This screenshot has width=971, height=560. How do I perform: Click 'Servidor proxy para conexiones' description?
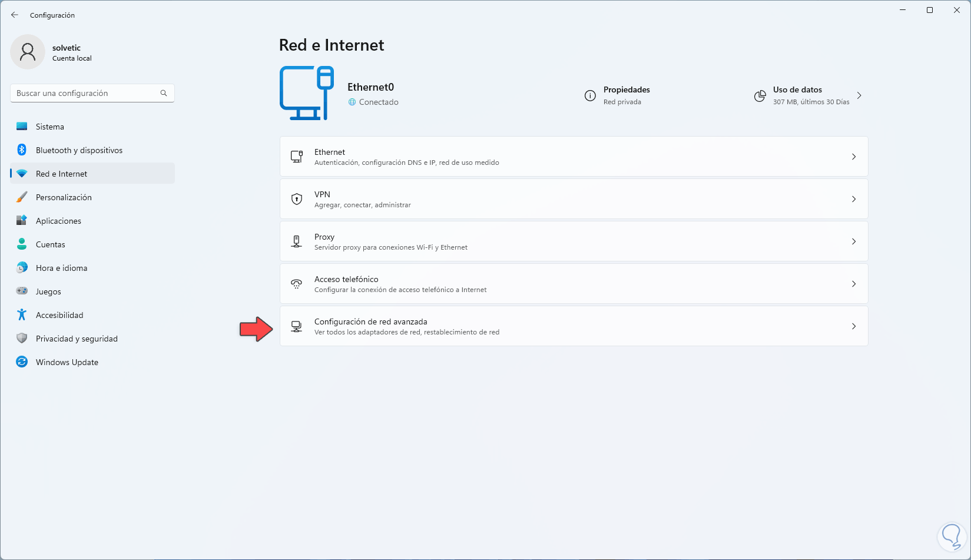point(391,247)
